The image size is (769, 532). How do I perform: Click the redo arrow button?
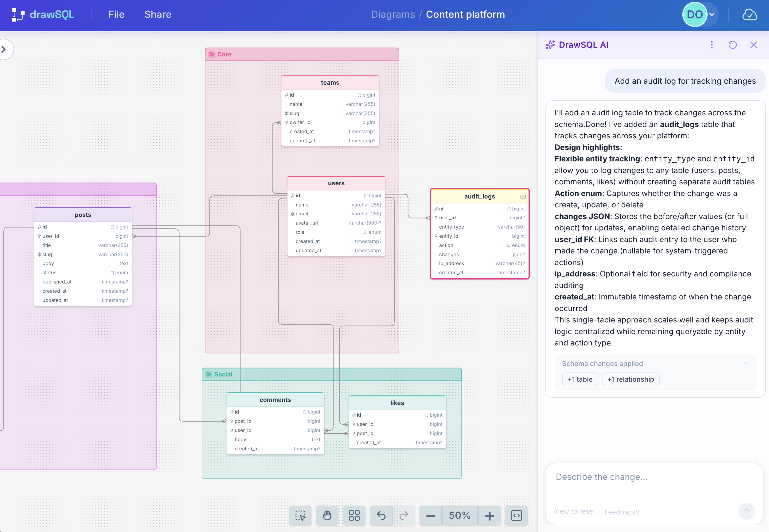[x=404, y=515]
